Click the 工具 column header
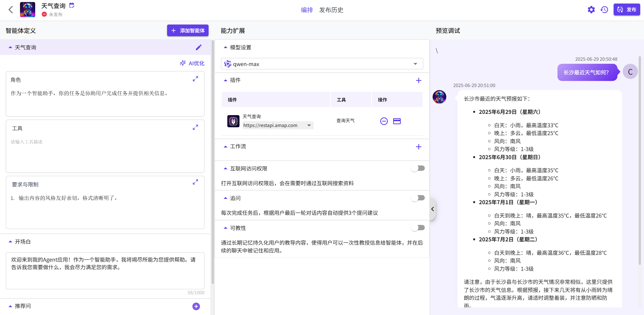This screenshot has height=315, width=644. pyautogui.click(x=341, y=100)
